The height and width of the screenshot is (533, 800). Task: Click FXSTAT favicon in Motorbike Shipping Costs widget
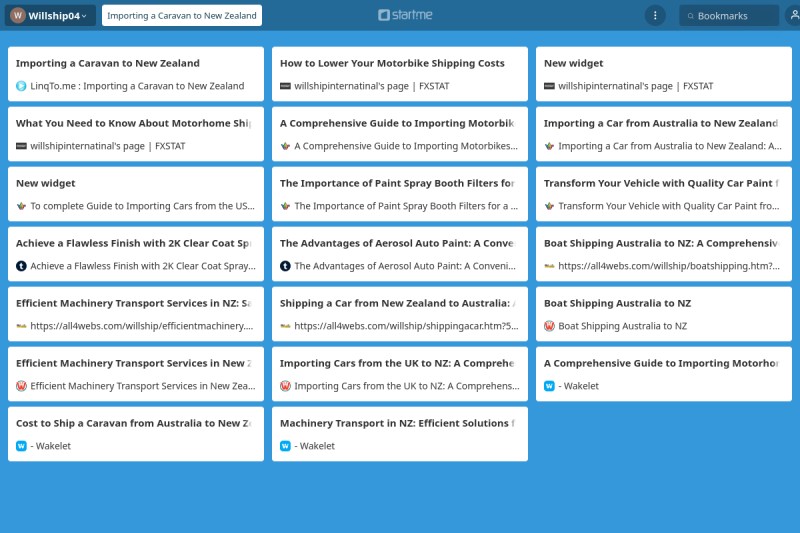pyautogui.click(x=285, y=86)
